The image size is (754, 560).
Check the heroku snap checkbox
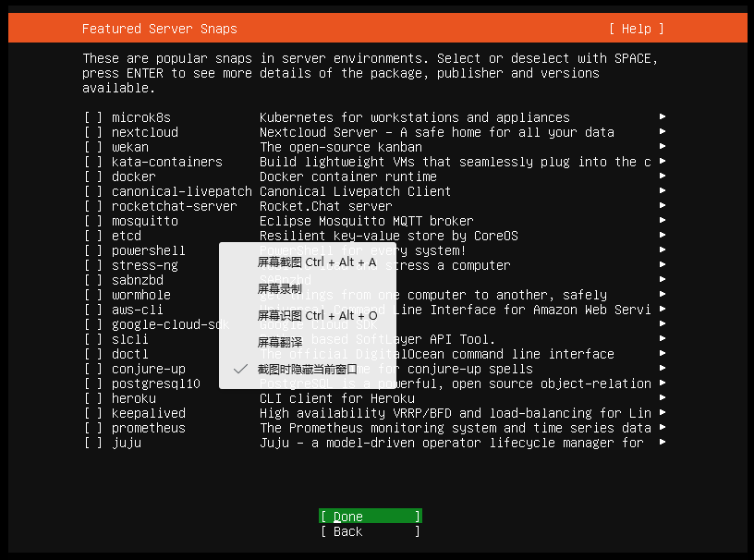pyautogui.click(x=93, y=398)
